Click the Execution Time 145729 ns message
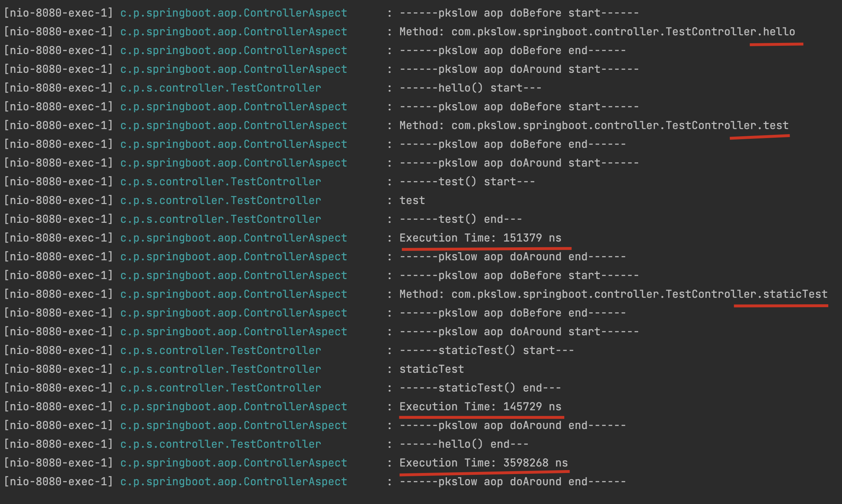This screenshot has width=842, height=504. pos(480,407)
